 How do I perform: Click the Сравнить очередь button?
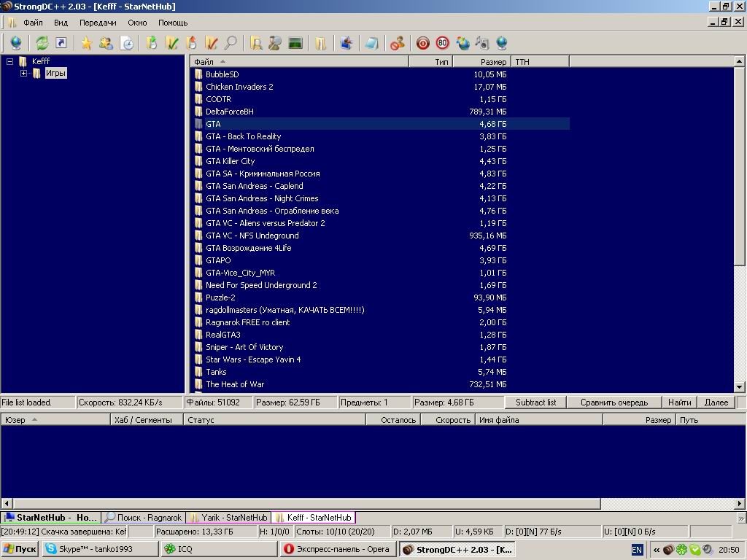(x=614, y=402)
